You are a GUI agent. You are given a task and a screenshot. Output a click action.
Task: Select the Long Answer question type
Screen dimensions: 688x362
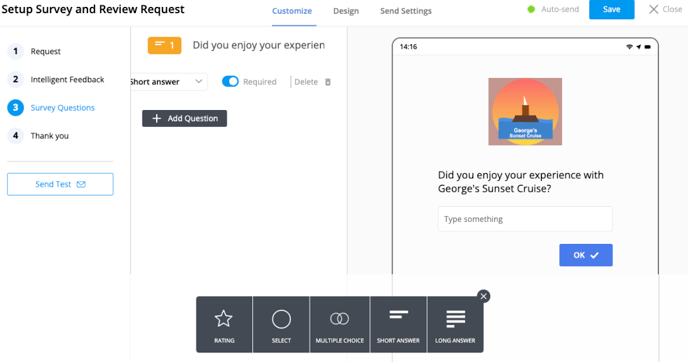[x=455, y=324]
